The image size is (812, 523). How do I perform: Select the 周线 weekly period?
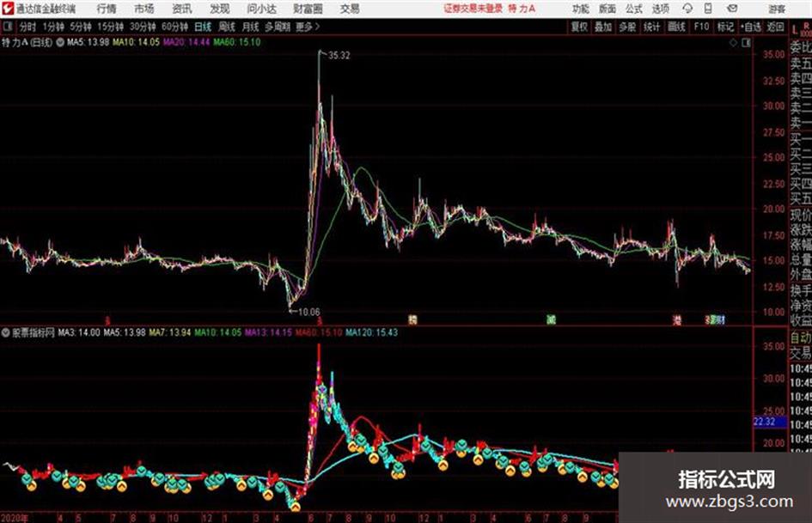(227, 27)
